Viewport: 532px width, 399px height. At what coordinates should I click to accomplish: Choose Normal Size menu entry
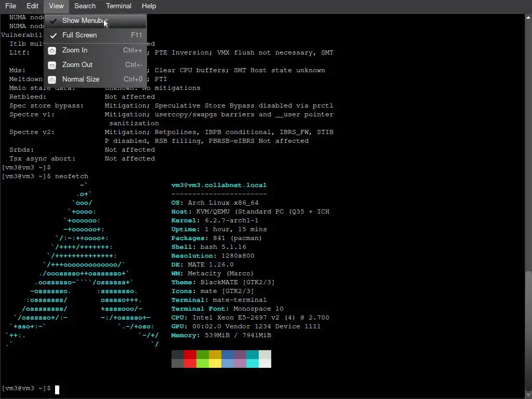coord(96,79)
